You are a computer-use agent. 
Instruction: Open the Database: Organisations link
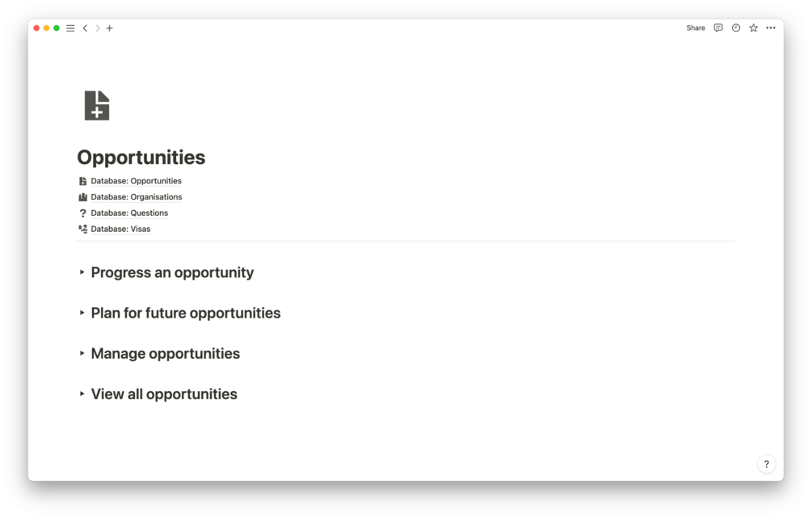point(136,197)
